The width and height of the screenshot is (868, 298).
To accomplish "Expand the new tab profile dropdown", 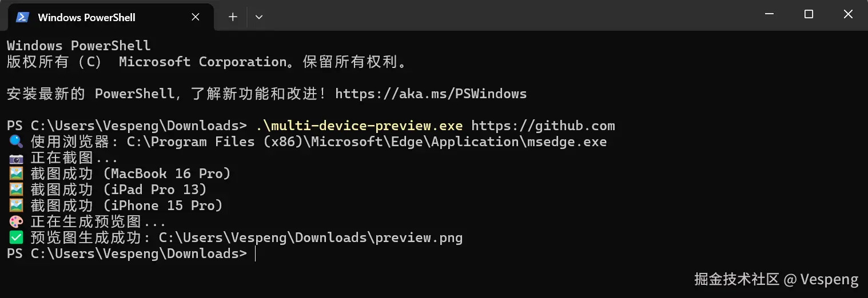I will (x=259, y=17).
